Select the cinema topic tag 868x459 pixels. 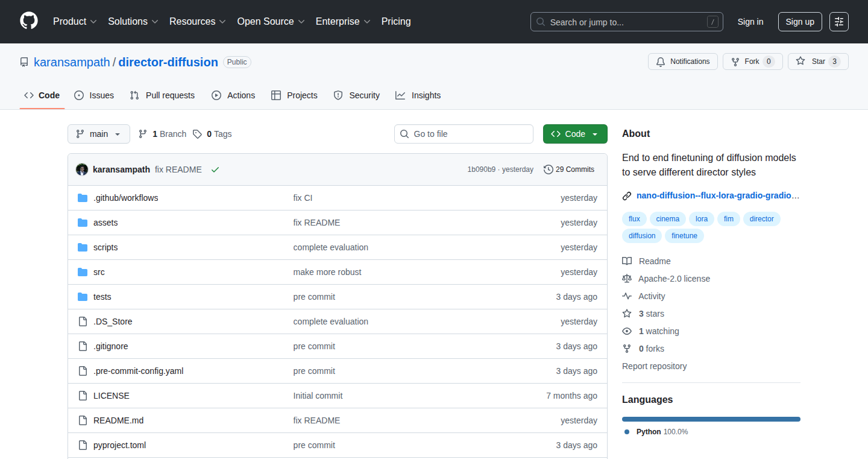(x=667, y=219)
